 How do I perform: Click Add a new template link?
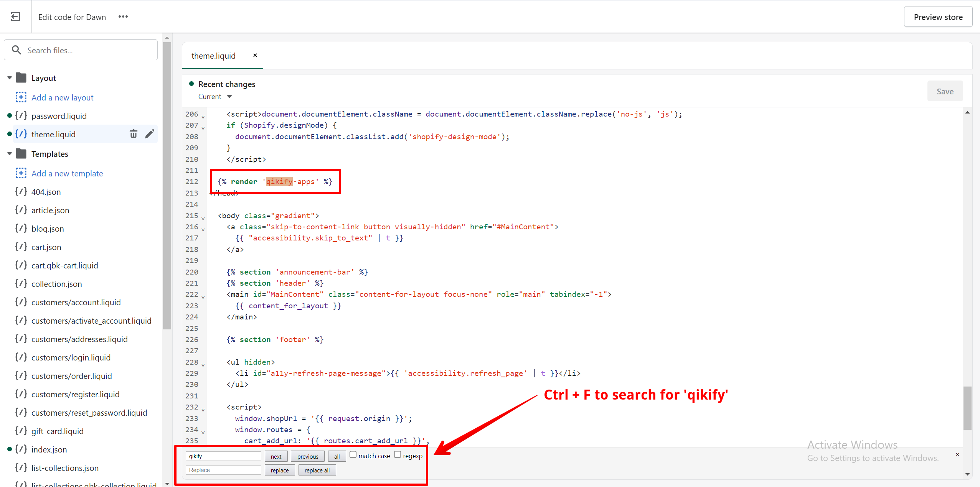pyautogui.click(x=67, y=173)
